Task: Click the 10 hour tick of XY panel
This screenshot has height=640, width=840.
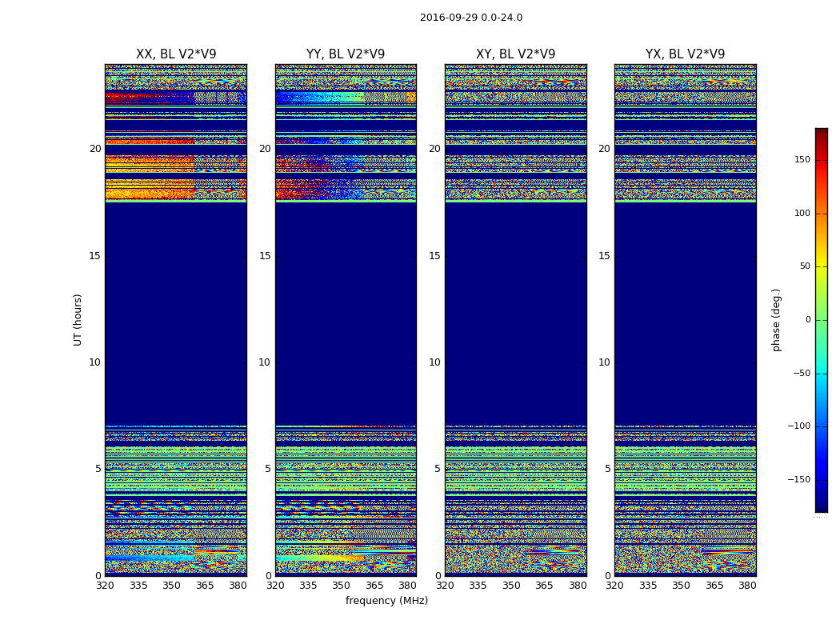Action: click(434, 362)
